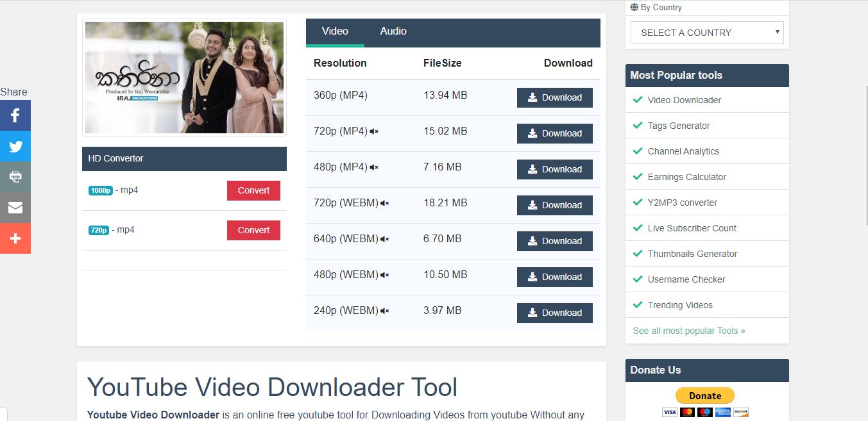868x421 pixels.
Task: Follow See all most popular Tools link
Action: [x=688, y=331]
